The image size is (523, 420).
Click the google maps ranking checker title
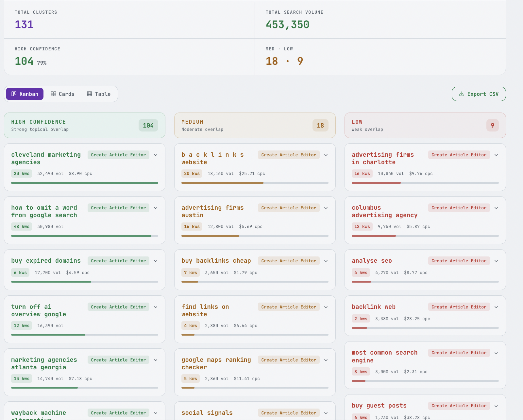tap(216, 363)
